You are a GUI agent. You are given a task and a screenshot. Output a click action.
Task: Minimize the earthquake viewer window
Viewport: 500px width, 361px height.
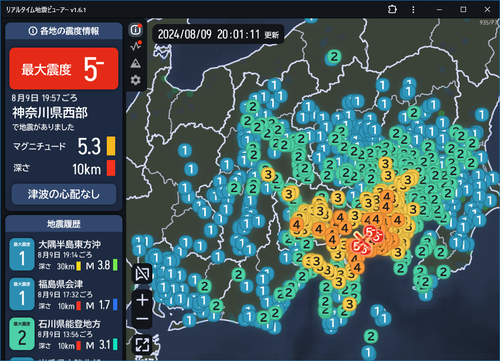pyautogui.click(x=439, y=10)
